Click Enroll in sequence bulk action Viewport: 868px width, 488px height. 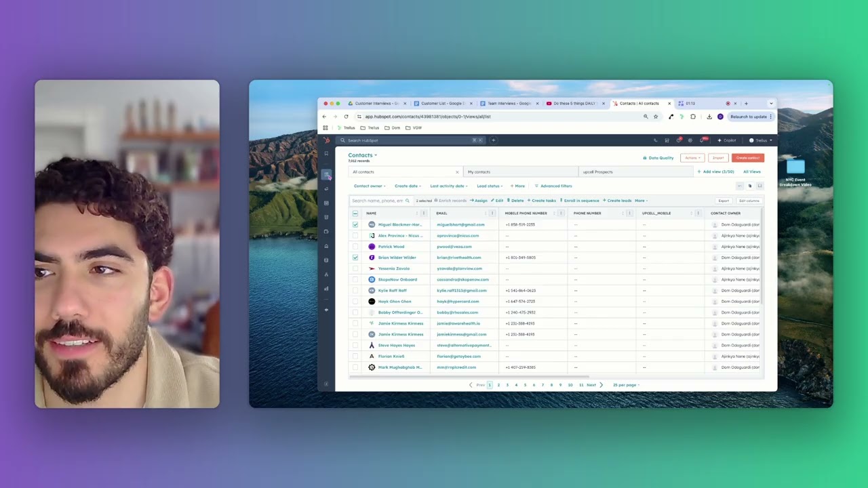pos(580,201)
